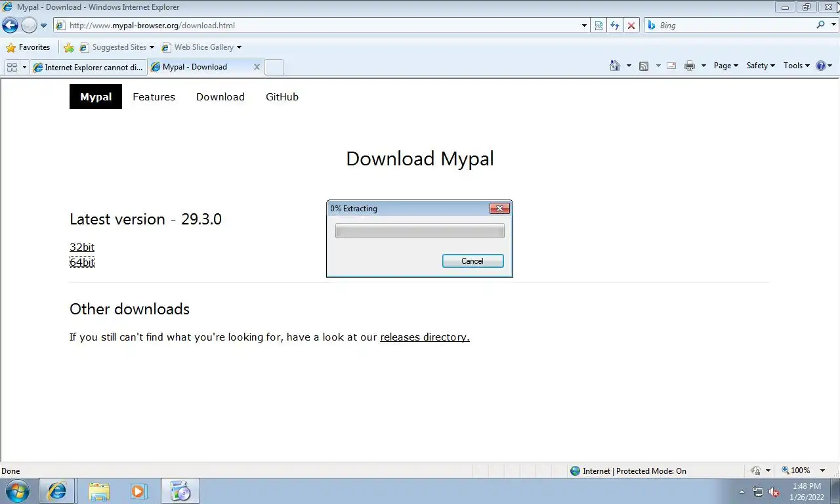Toggle Compatibility View icon in address bar
Image resolution: width=840 pixels, height=504 pixels.
[x=599, y=26]
